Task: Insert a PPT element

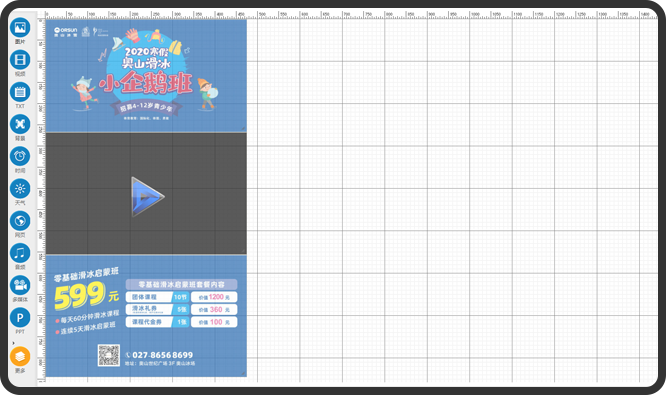Action: coord(20,318)
